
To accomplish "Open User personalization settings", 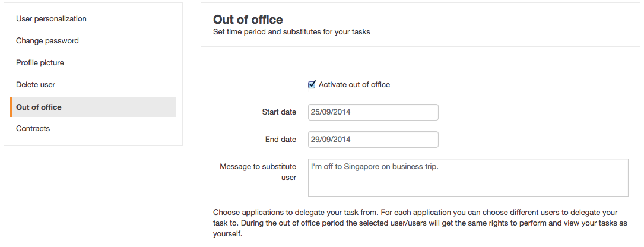I will pyautogui.click(x=51, y=19).
